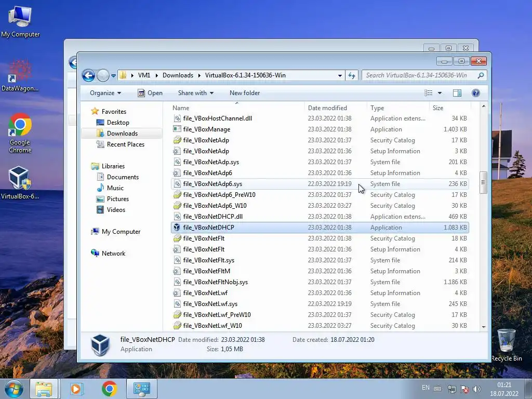Select Libraries in navigation pane
This screenshot has height=399, width=532.
tap(113, 166)
